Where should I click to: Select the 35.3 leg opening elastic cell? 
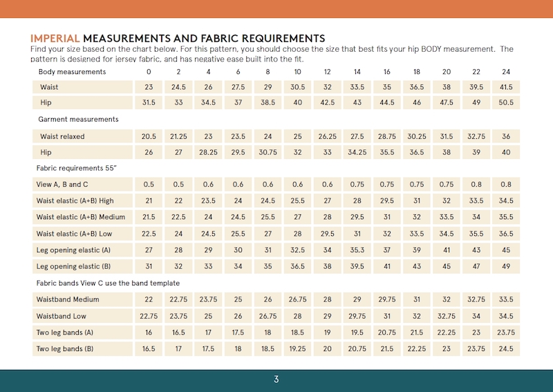click(357, 250)
